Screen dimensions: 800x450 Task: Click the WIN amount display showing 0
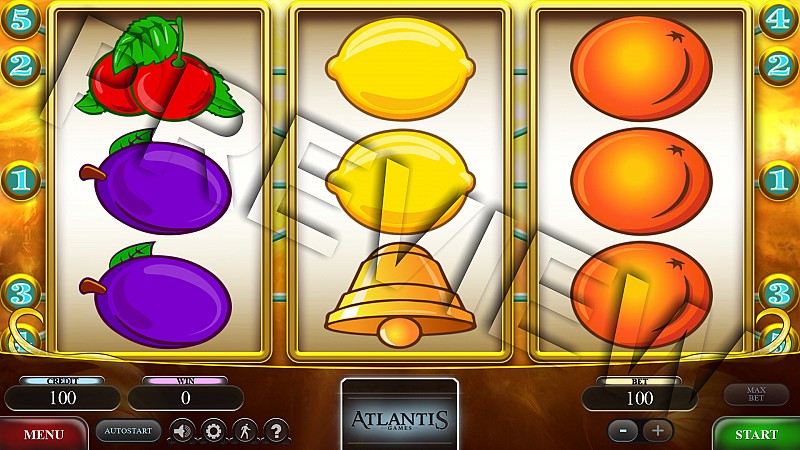(186, 398)
